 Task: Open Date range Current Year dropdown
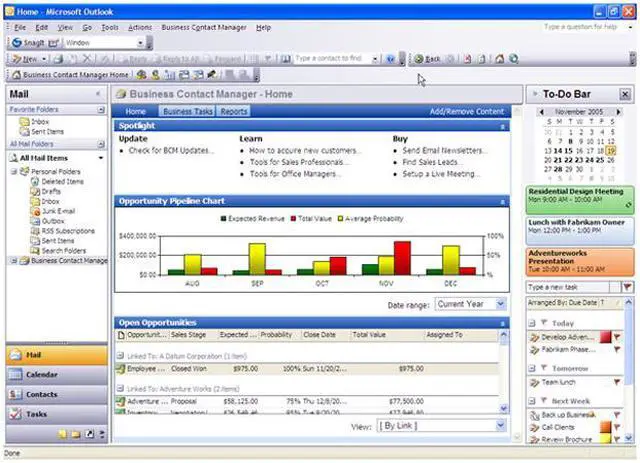501,304
